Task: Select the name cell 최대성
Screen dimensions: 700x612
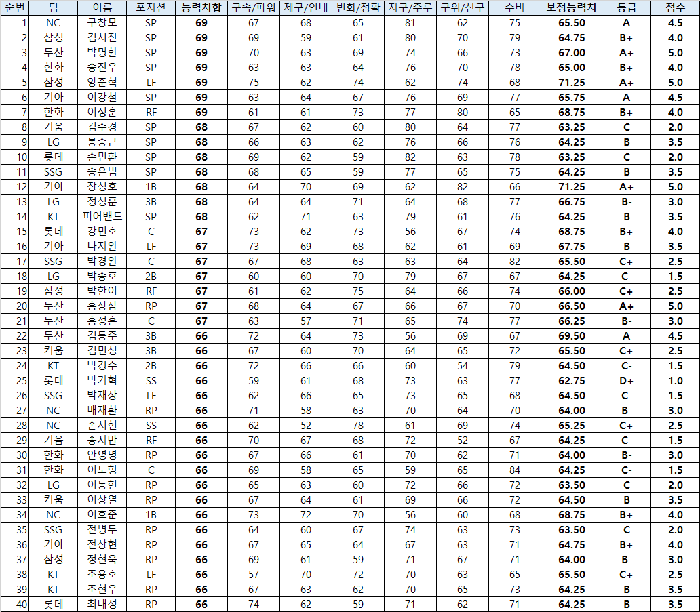Action: 102,605
